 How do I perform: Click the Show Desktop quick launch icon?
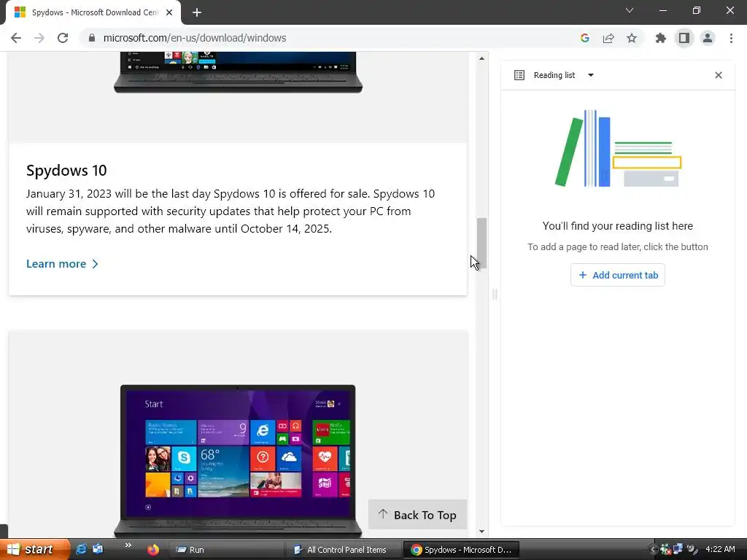point(98,550)
